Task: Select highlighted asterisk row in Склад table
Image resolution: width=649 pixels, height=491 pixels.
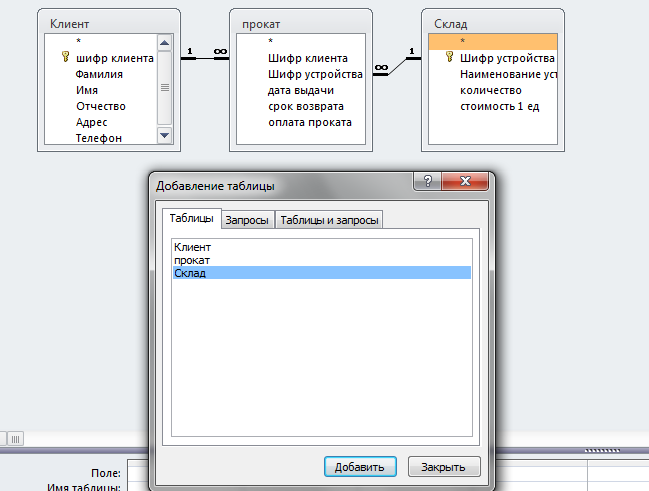Action: coord(493,42)
